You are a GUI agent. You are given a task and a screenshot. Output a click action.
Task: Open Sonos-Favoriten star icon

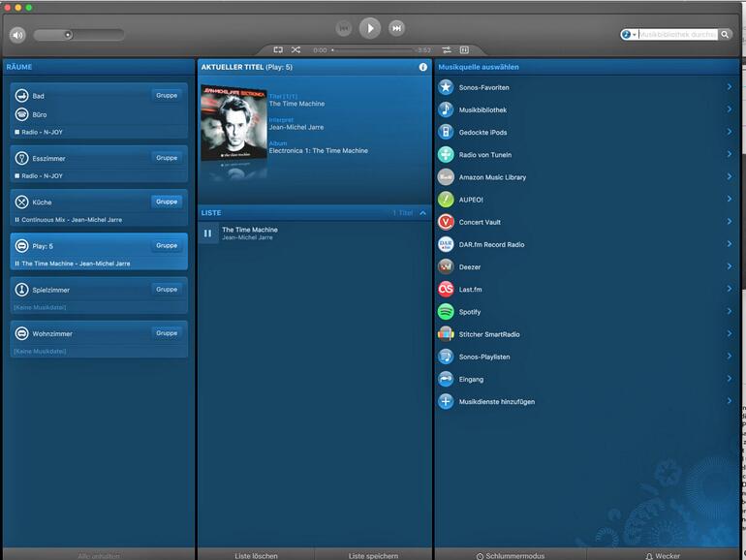pyautogui.click(x=446, y=87)
